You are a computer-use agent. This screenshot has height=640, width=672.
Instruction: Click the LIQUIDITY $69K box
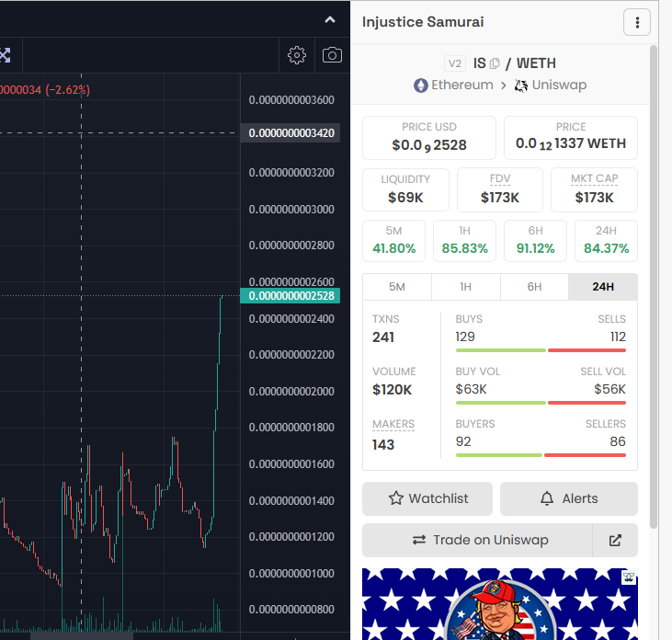pos(405,190)
